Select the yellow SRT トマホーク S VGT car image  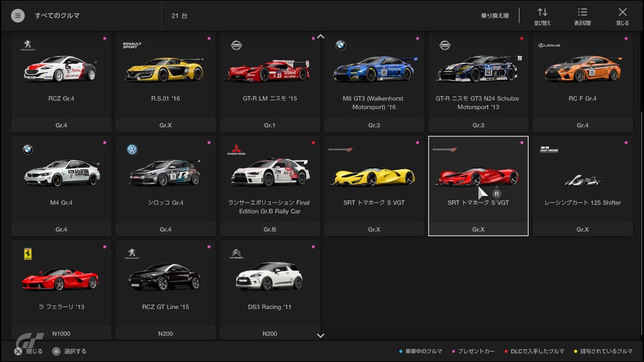click(x=373, y=177)
